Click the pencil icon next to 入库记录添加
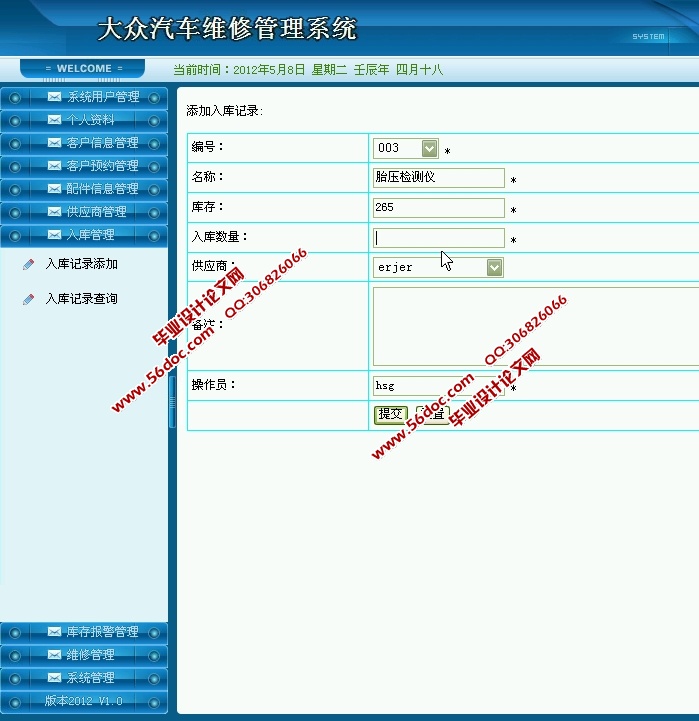 pos(29,264)
